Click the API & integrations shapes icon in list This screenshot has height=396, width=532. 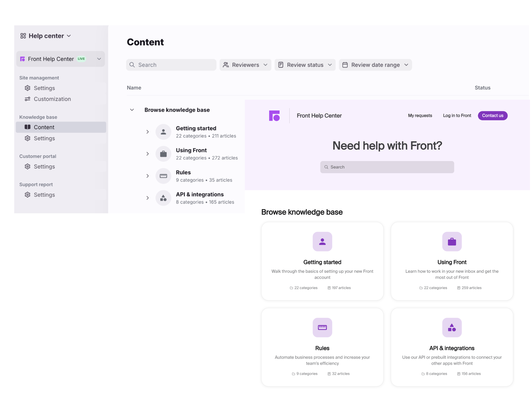(163, 198)
